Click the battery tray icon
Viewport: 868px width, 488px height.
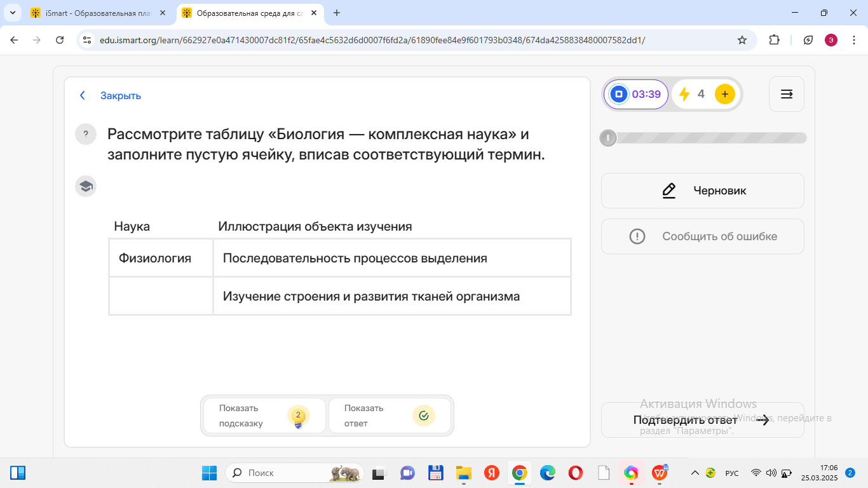coord(786,473)
